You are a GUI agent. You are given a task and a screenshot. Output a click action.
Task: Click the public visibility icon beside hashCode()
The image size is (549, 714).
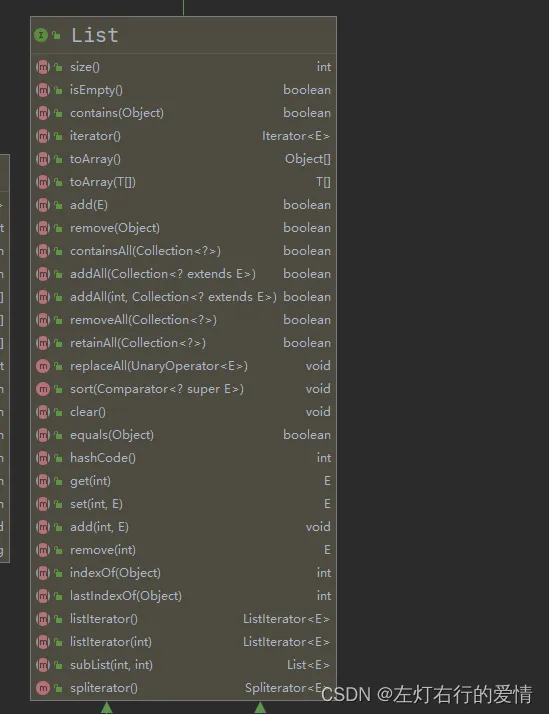58,458
